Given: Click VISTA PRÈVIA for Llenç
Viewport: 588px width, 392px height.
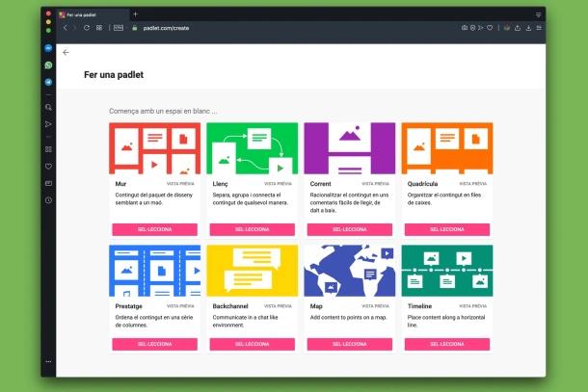Looking at the screenshot, I should pos(278,184).
